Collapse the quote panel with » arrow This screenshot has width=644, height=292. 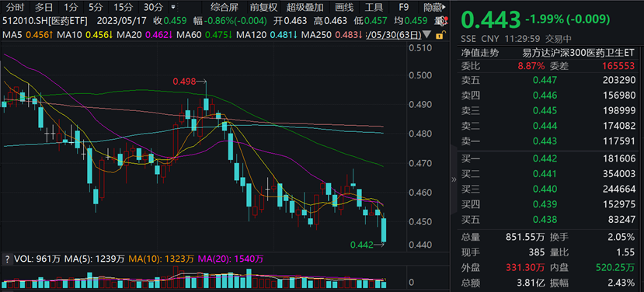coord(454,179)
